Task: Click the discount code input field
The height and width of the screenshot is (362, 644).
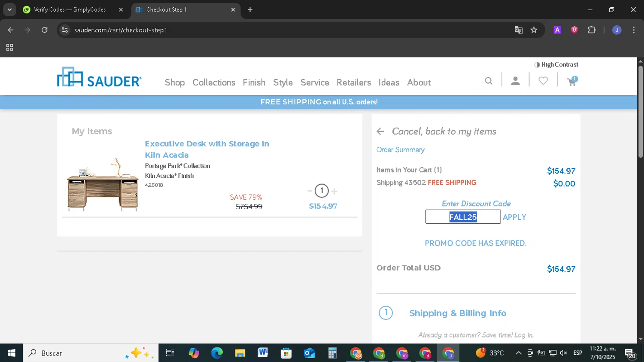Action: point(463,217)
